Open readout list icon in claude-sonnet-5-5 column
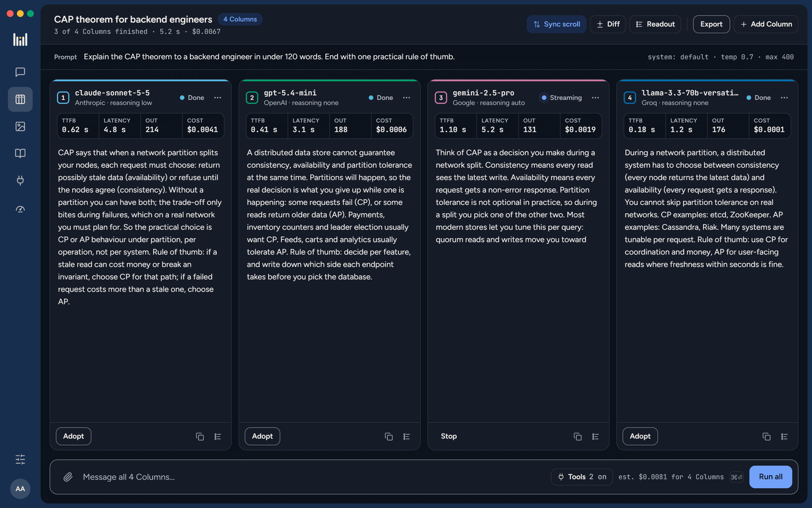Image resolution: width=812 pixels, height=508 pixels. click(x=218, y=436)
